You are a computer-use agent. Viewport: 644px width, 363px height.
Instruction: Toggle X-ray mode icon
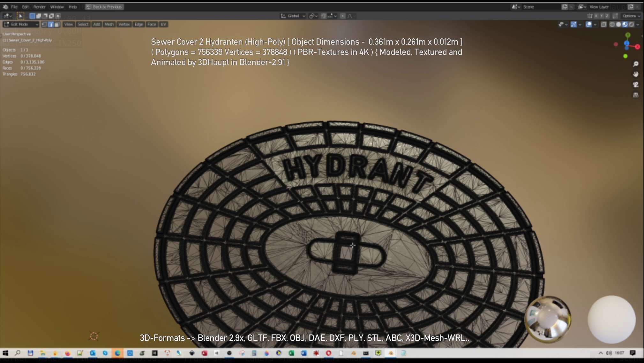pos(603,25)
